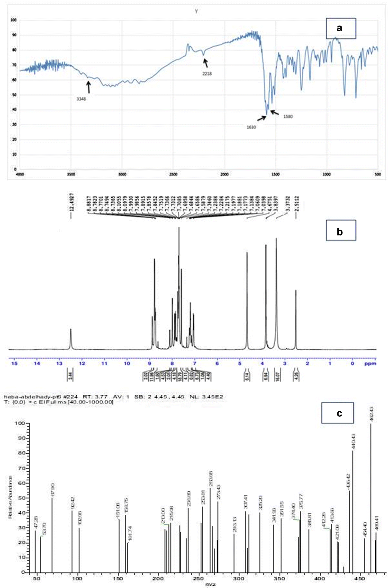Click the 1580 peak label in the IR spectrum
This screenshot has height=588, width=388.
tap(288, 116)
